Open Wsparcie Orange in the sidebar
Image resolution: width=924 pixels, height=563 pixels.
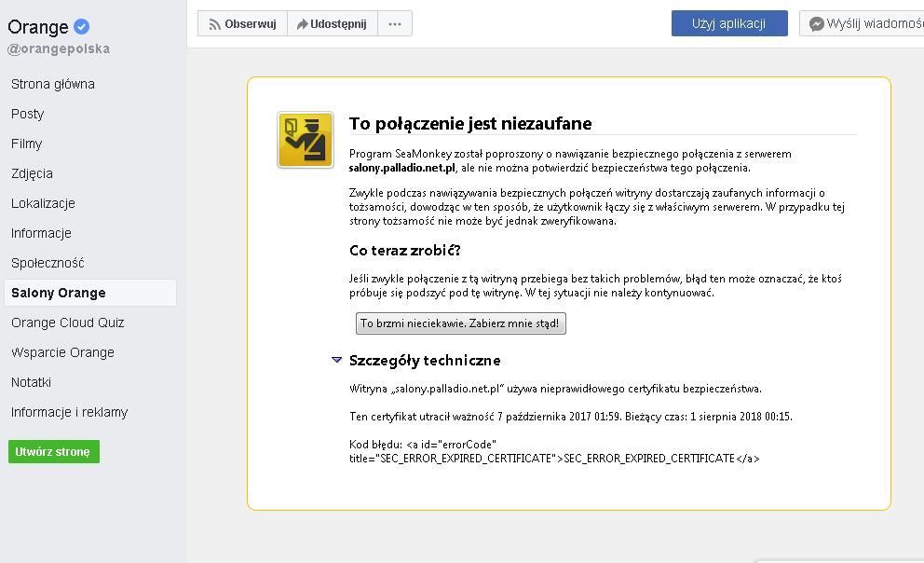point(62,352)
